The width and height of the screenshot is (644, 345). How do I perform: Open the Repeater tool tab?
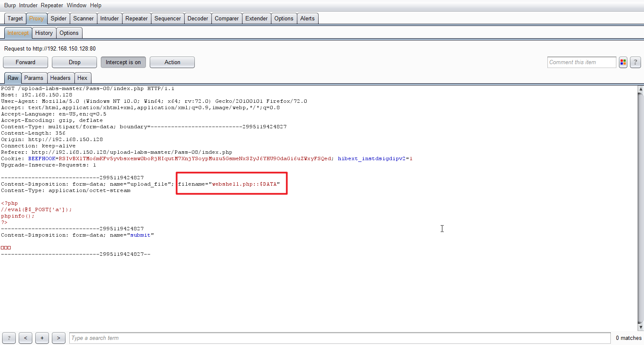tap(137, 18)
